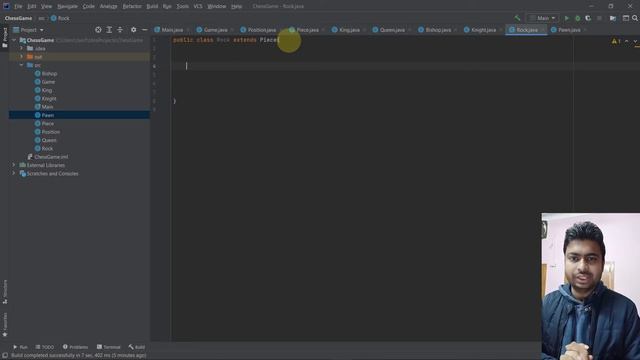
Task: Switch to the Queen.java tab
Action: 392,30
